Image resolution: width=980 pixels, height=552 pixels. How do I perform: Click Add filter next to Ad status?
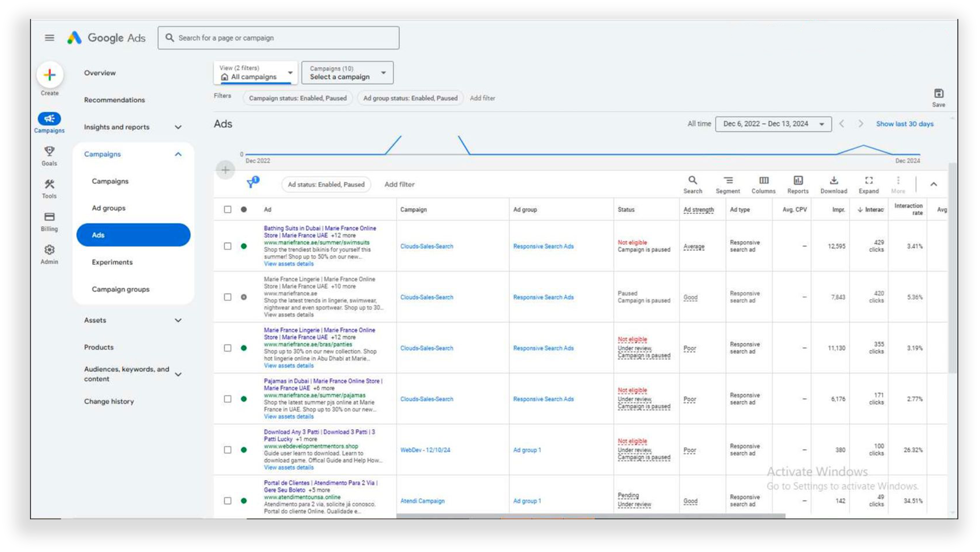[399, 184]
